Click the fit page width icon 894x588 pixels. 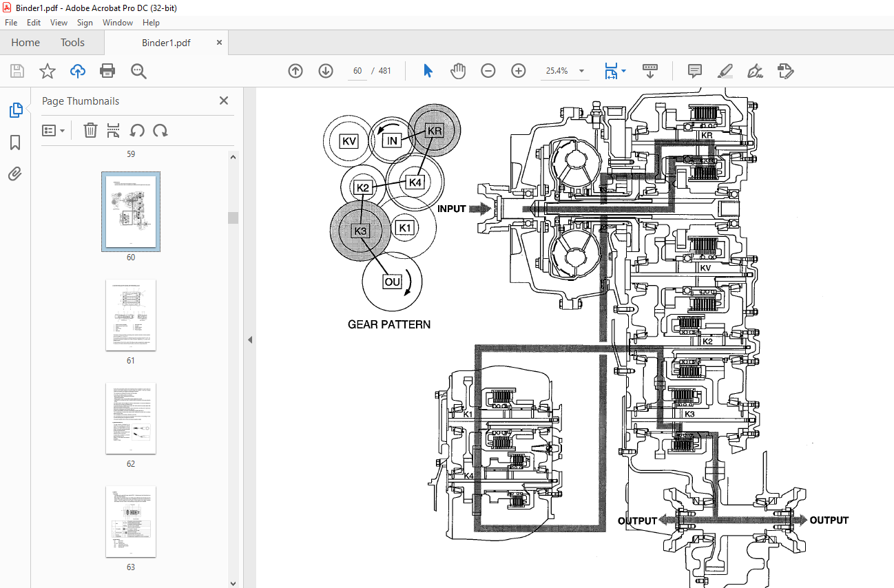tap(611, 71)
